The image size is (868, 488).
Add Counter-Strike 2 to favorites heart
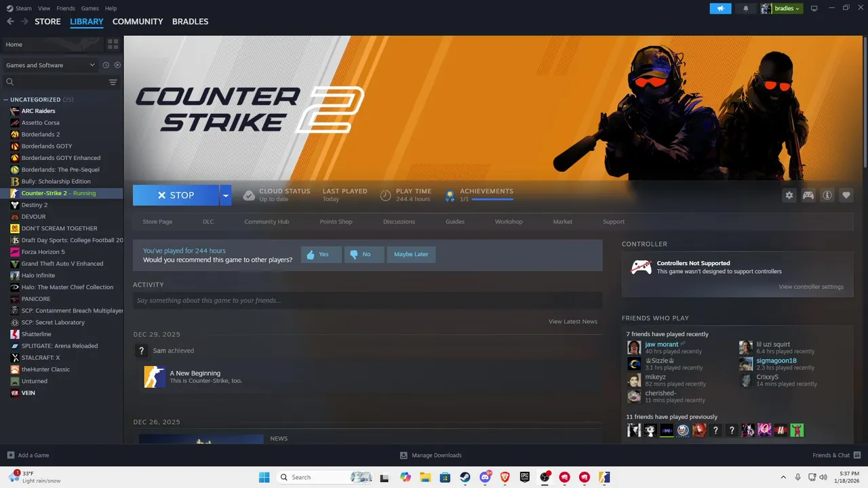coord(846,195)
